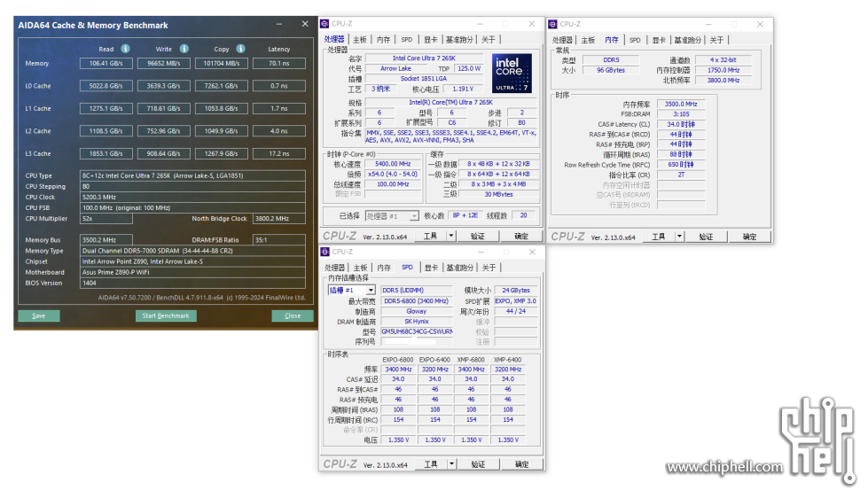
Task: Click the CPU-Z app icon in SPD window title
Action: (325, 252)
